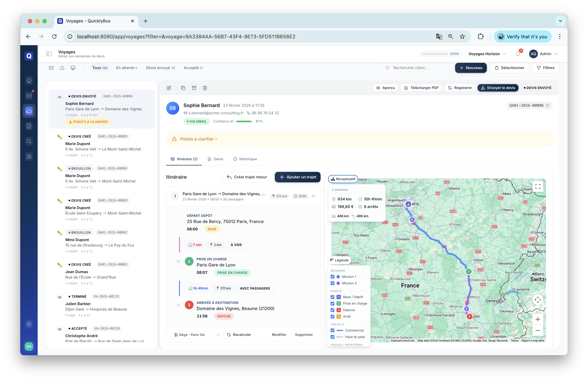588x382 pixels.
Task: Focus the Rechercher client search field
Action: [417, 68]
